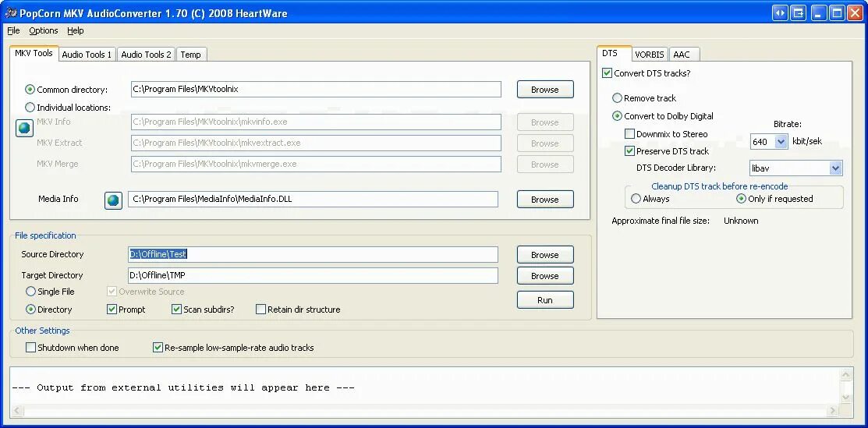The width and height of the screenshot is (868, 428).
Task: Open the File menu
Action: coord(13,30)
